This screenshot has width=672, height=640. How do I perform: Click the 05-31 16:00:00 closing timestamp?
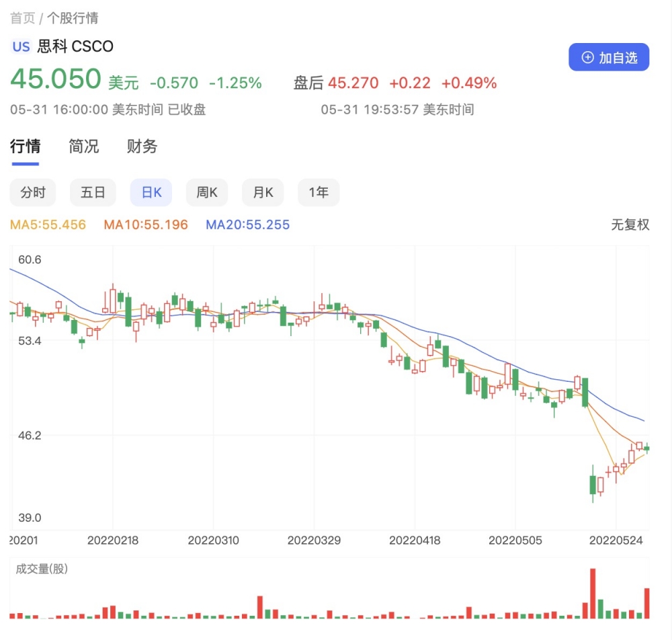click(108, 110)
